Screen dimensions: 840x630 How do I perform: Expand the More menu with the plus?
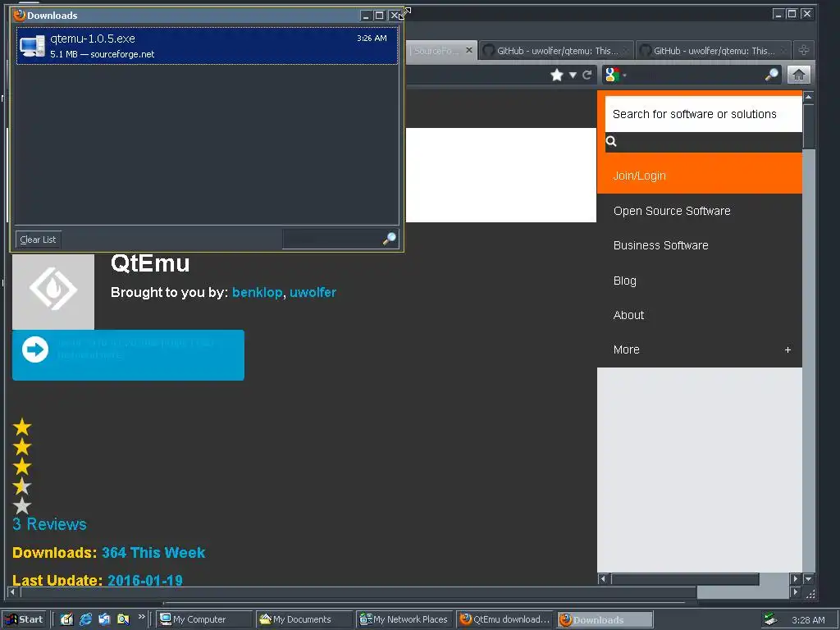point(787,349)
